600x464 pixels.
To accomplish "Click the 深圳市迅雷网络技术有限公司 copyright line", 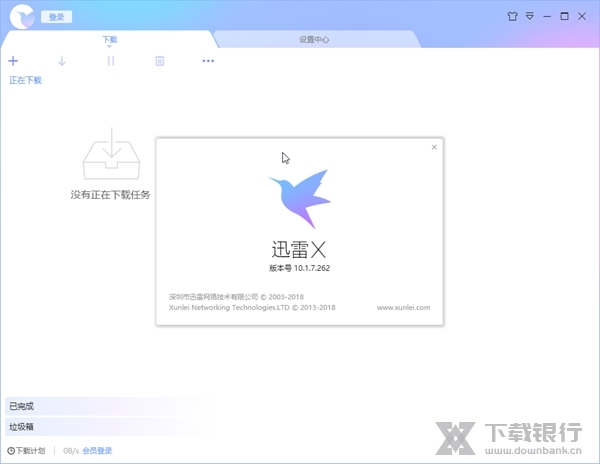I will coord(236,296).
